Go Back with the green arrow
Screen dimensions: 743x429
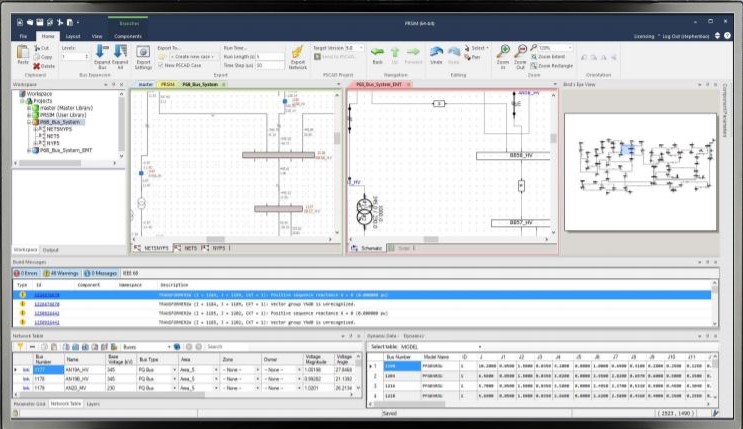(x=377, y=52)
